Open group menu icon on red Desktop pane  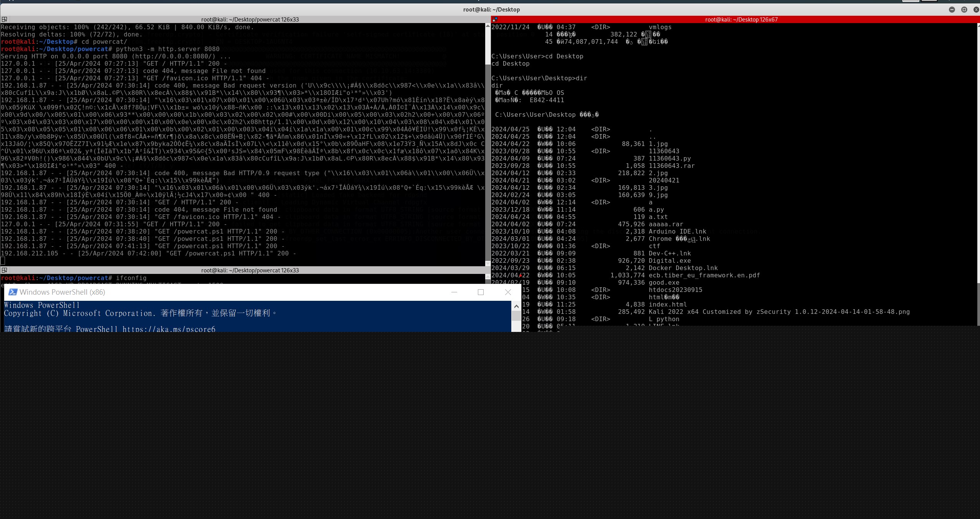(x=495, y=19)
